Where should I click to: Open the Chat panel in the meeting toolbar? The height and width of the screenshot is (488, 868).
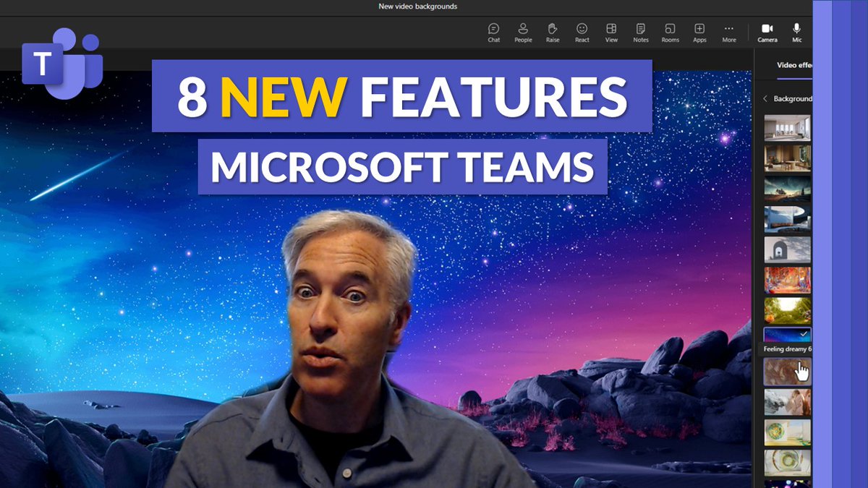494,33
